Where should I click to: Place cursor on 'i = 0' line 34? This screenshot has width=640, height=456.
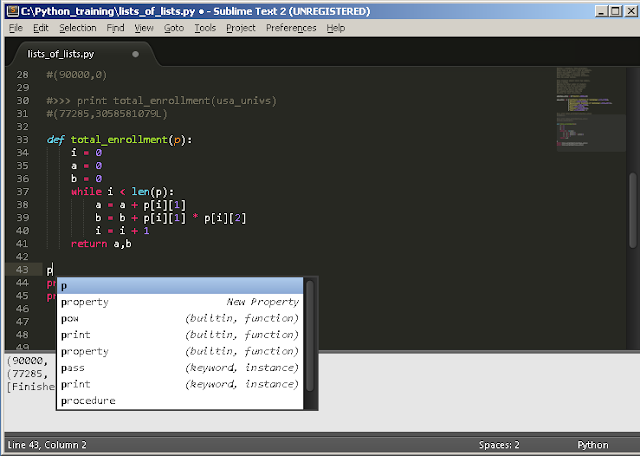(86, 153)
